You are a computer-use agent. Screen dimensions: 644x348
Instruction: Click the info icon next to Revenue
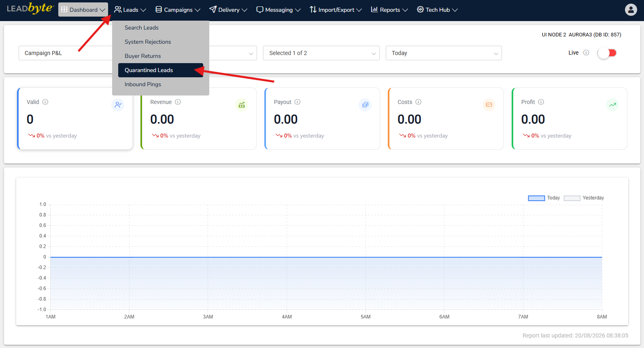coord(178,102)
